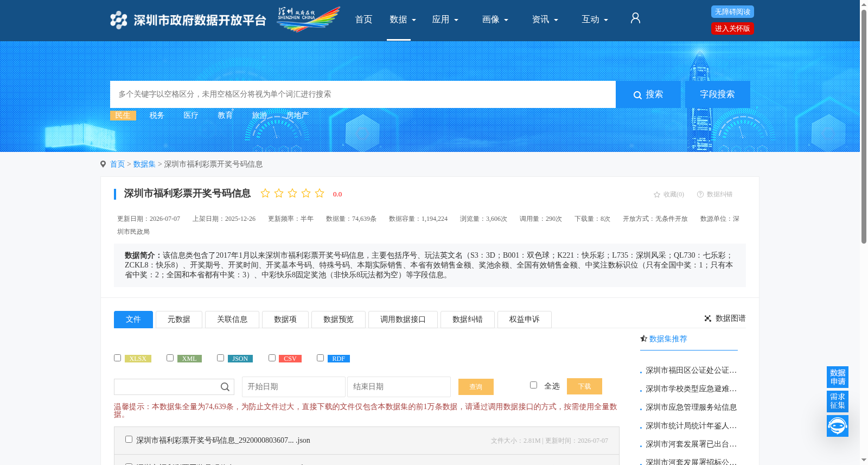
Task: Rate dataset with the first star
Action: pos(265,193)
